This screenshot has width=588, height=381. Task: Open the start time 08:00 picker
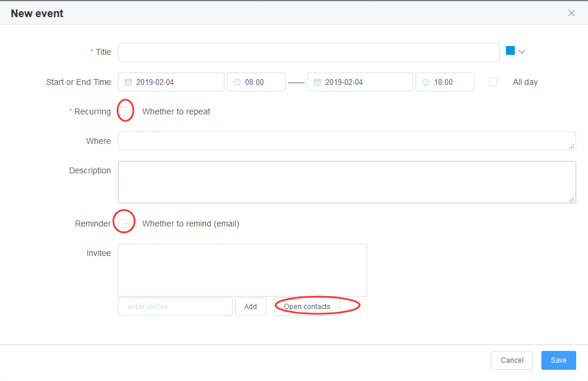coord(256,82)
